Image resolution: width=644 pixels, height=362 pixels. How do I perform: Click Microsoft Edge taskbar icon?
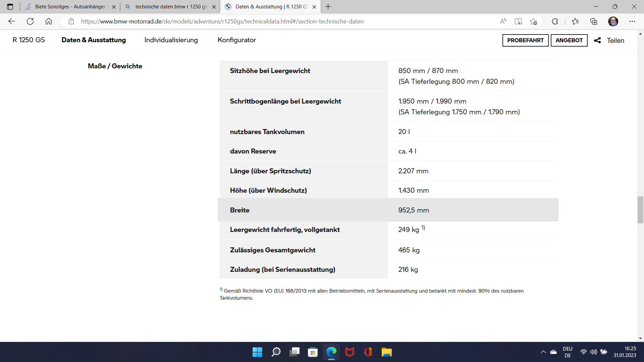(x=331, y=352)
